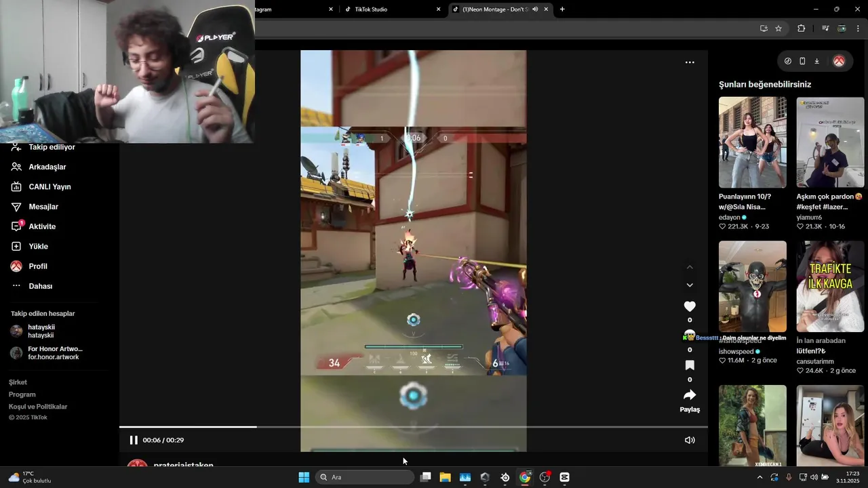Click the download icon in top pill
The width and height of the screenshot is (868, 488).
coord(817,61)
